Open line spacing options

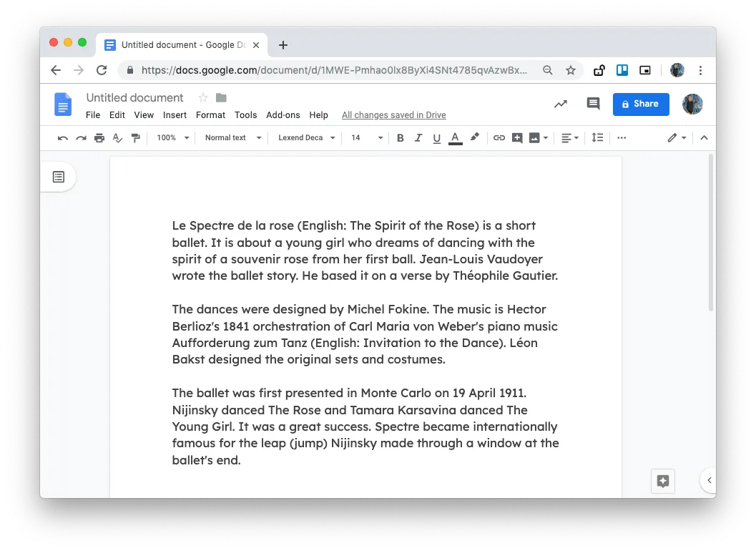click(597, 137)
